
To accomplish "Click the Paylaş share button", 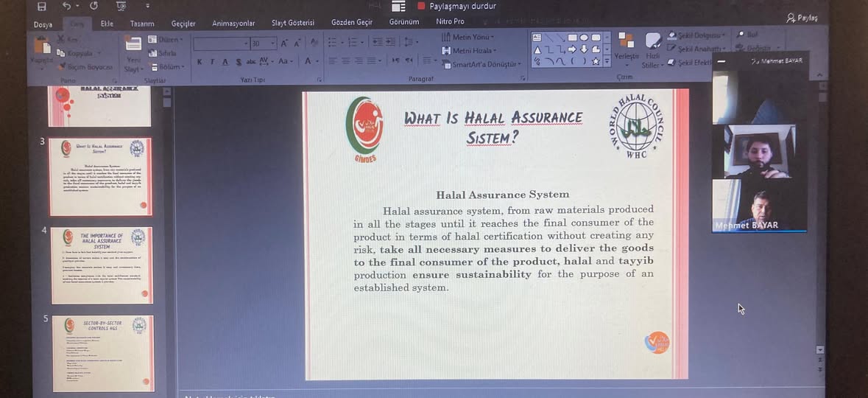I will tap(802, 18).
